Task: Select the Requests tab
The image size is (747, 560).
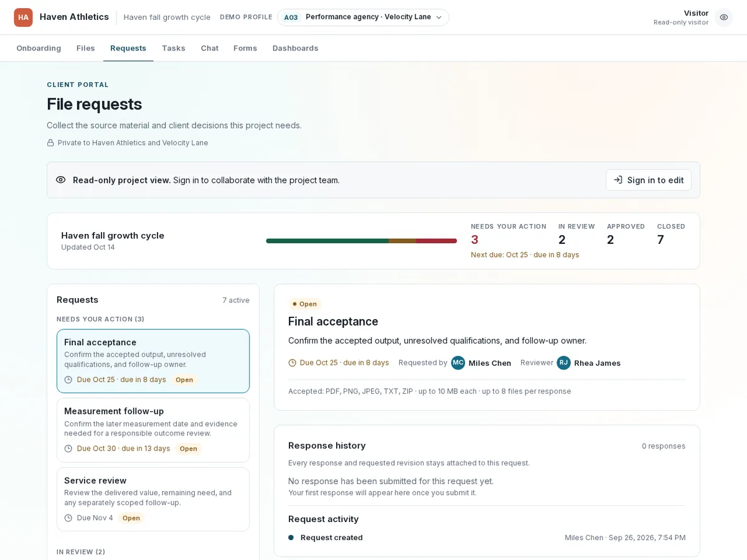Action: coord(128,48)
